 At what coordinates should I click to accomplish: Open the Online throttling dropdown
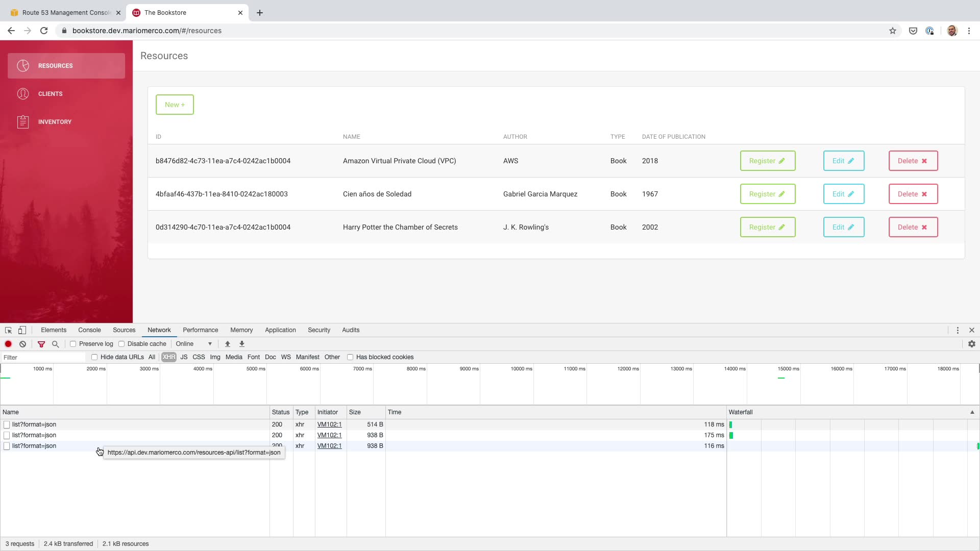[x=194, y=344]
